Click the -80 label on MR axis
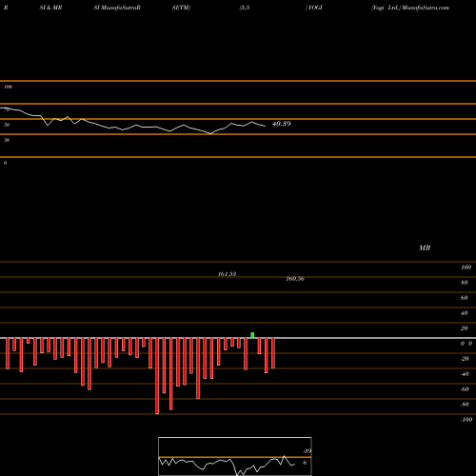Viewport: 476px width, 476px height. coord(465,405)
